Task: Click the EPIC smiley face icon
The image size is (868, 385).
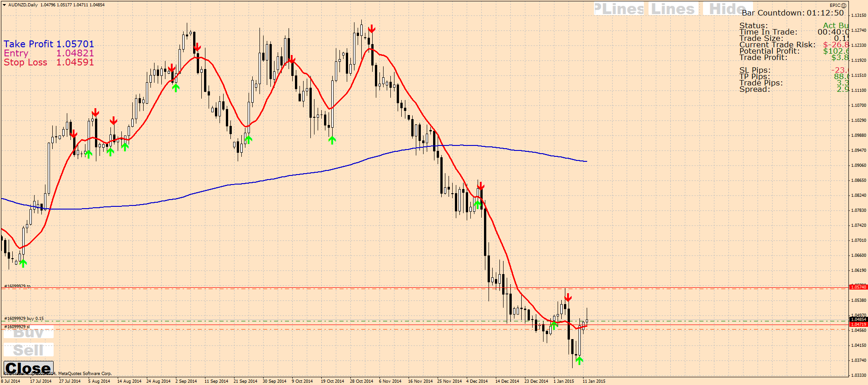Action: pyautogui.click(x=844, y=5)
